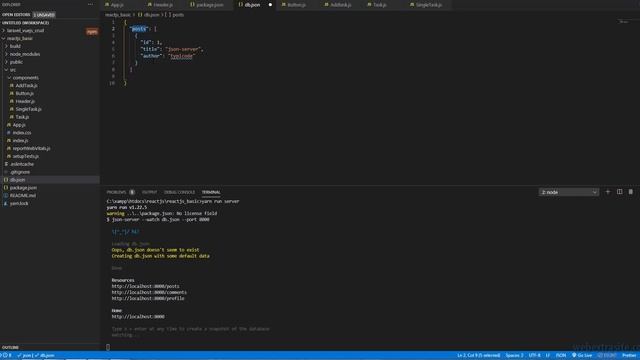Start Go Live server from status bar

tap(582, 356)
